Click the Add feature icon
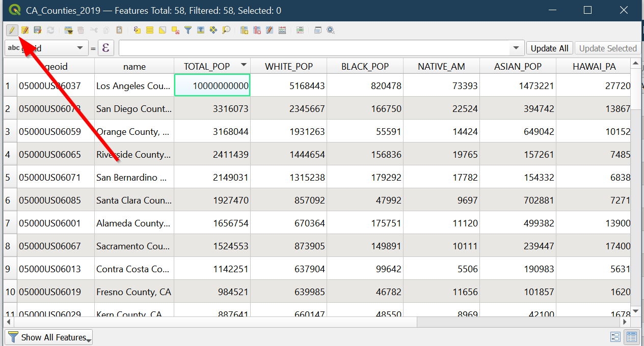 [x=68, y=31]
